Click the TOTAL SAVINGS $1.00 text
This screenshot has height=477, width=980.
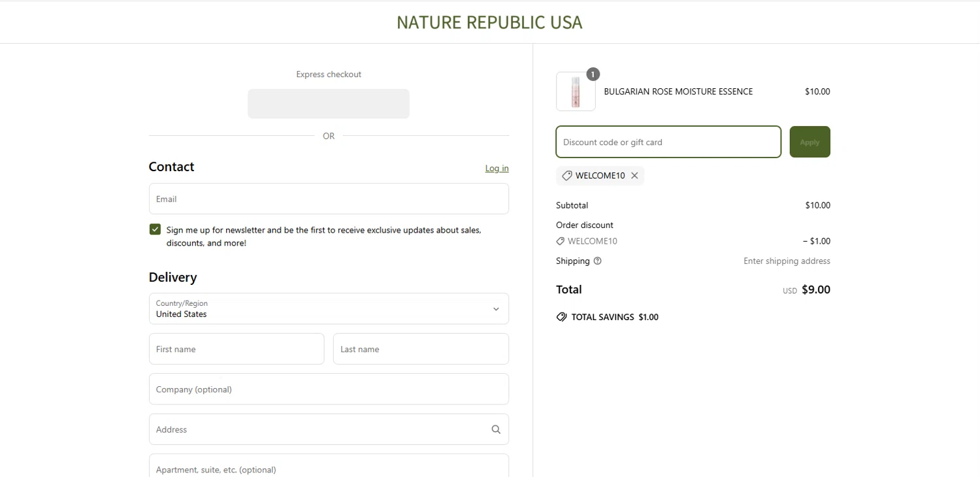(x=615, y=317)
